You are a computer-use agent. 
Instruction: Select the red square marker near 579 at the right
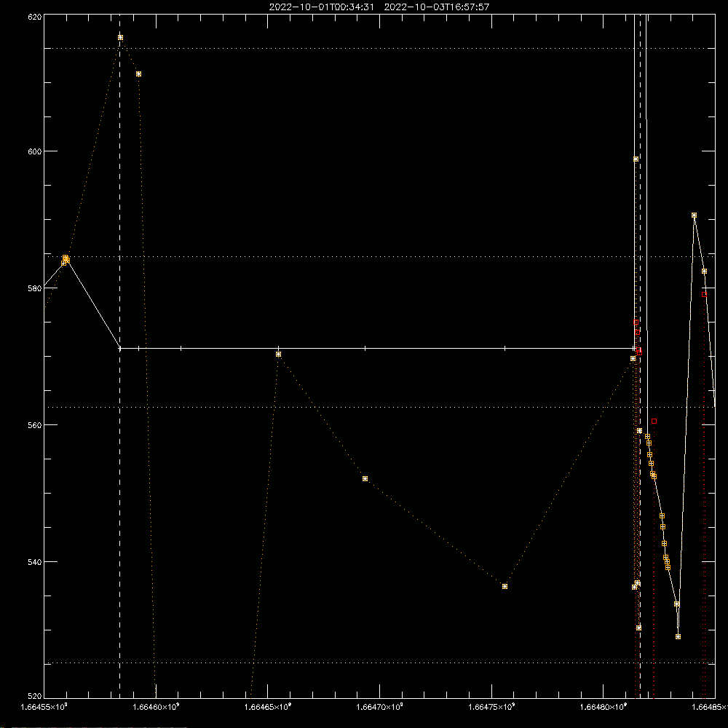tap(704, 294)
